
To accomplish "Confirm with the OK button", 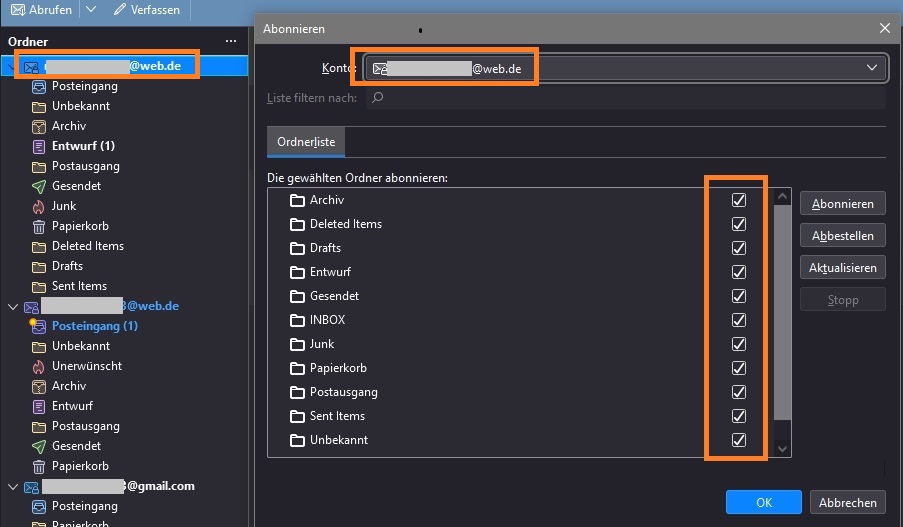I will point(763,503).
